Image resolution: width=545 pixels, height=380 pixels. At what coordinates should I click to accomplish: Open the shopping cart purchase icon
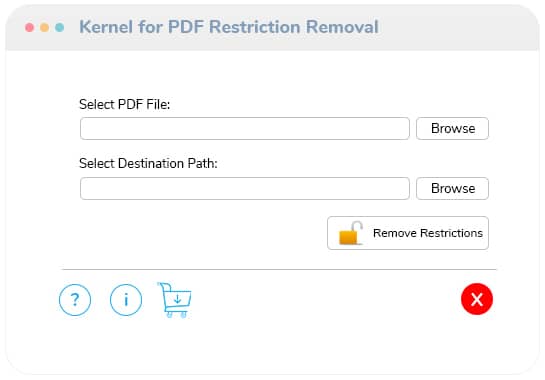coord(175,300)
